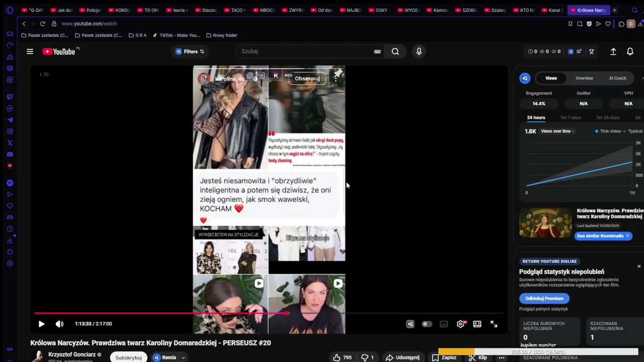Open Twitch in browser sidebar
The image size is (644, 362).
point(10,97)
